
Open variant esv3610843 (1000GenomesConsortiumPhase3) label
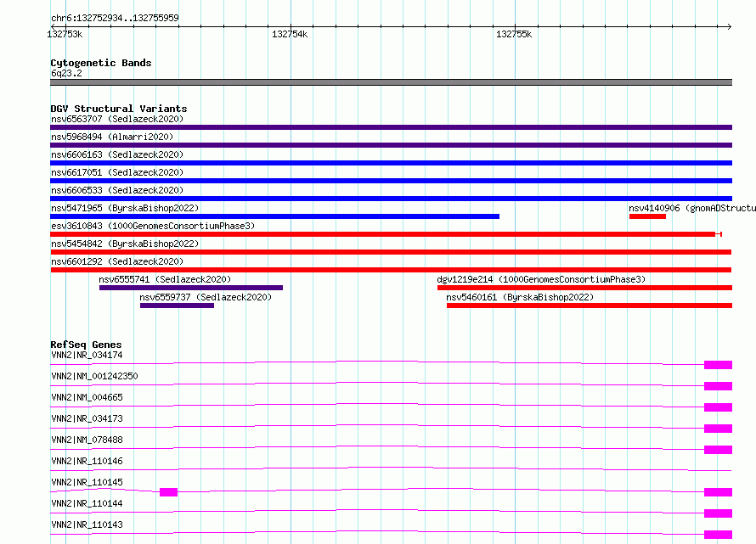(x=153, y=226)
